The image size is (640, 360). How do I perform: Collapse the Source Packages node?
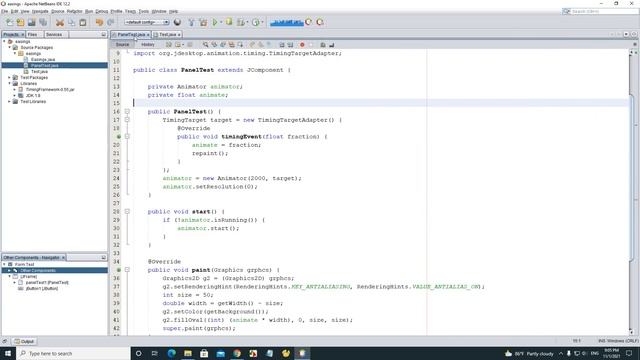[x=9, y=47]
